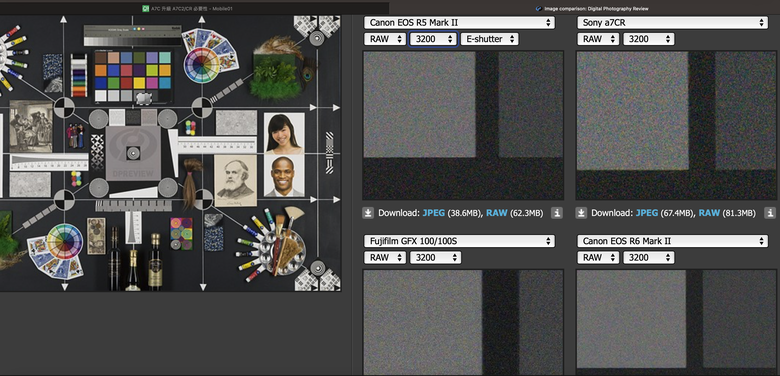This screenshot has height=376, width=780.
Task: Click the download icon below Canon EOS R5 Mark II crop
Action: pos(368,213)
